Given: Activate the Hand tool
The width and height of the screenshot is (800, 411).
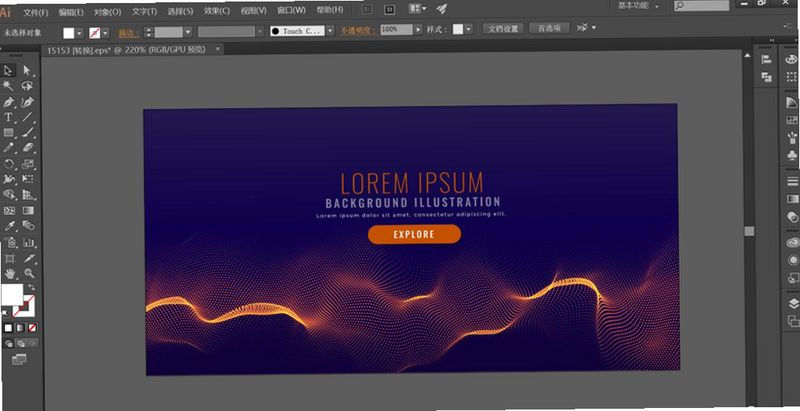Looking at the screenshot, I should coord(9,274).
